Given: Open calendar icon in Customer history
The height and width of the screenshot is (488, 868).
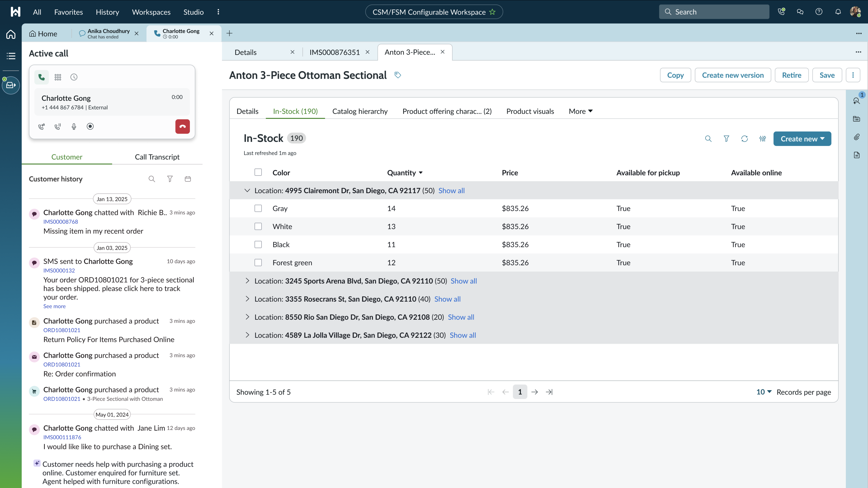Looking at the screenshot, I should click(188, 179).
